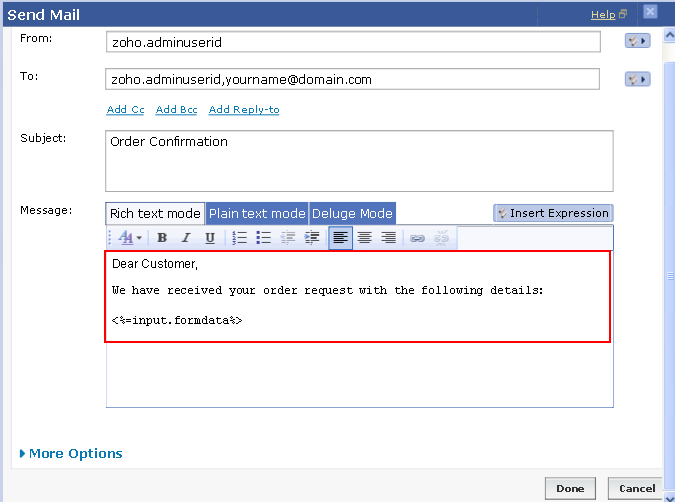Click the dialog's vertical scrollbar

coord(668,250)
